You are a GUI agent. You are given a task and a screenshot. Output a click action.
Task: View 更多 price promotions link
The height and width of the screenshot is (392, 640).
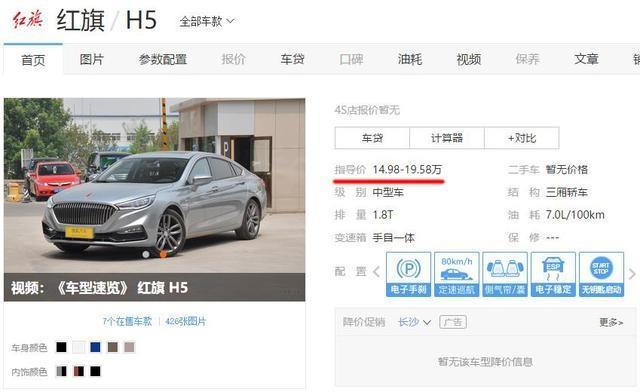pos(611,323)
